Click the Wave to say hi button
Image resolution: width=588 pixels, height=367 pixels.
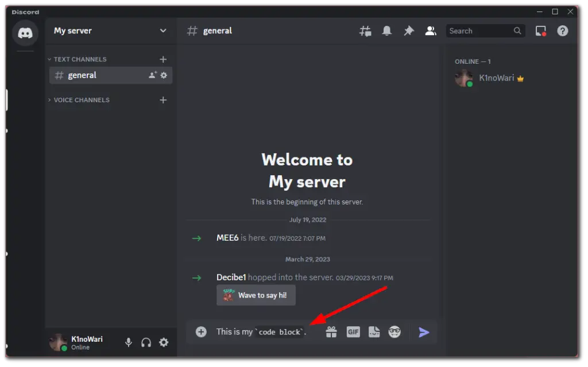[x=256, y=295]
